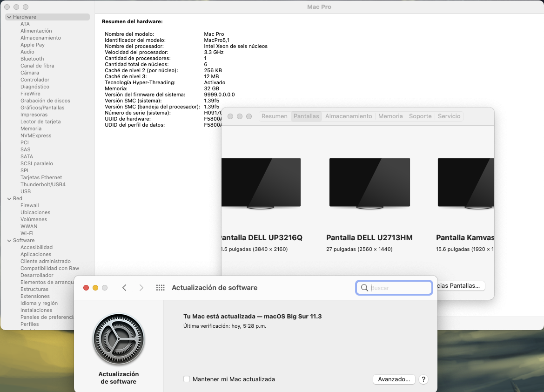Select Almacenamiento in System Information sidebar
Image resolution: width=544 pixels, height=392 pixels.
pyautogui.click(x=40, y=38)
